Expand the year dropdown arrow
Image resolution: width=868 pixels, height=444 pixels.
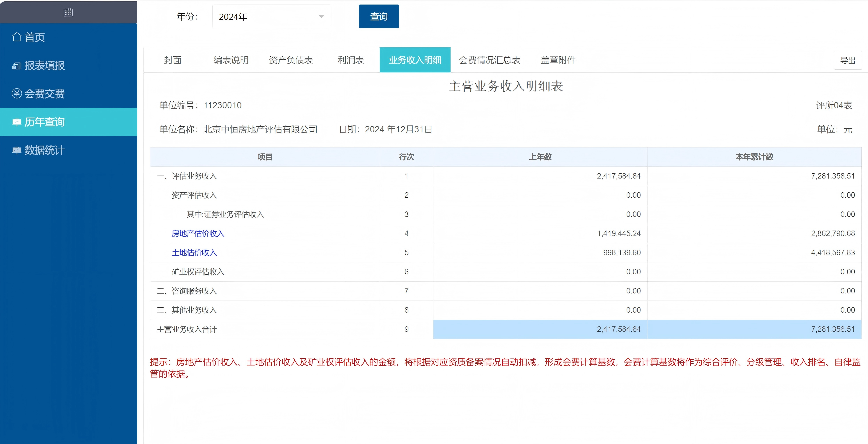click(322, 17)
